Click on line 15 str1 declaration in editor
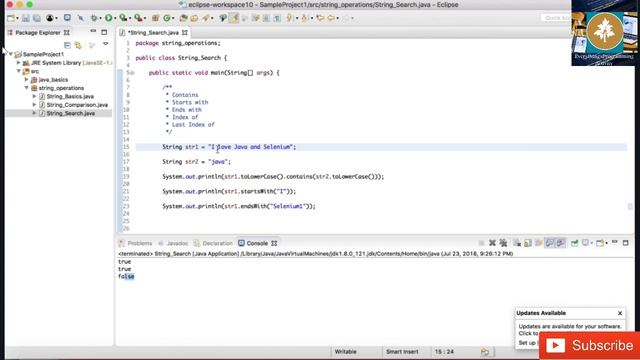 (229, 147)
